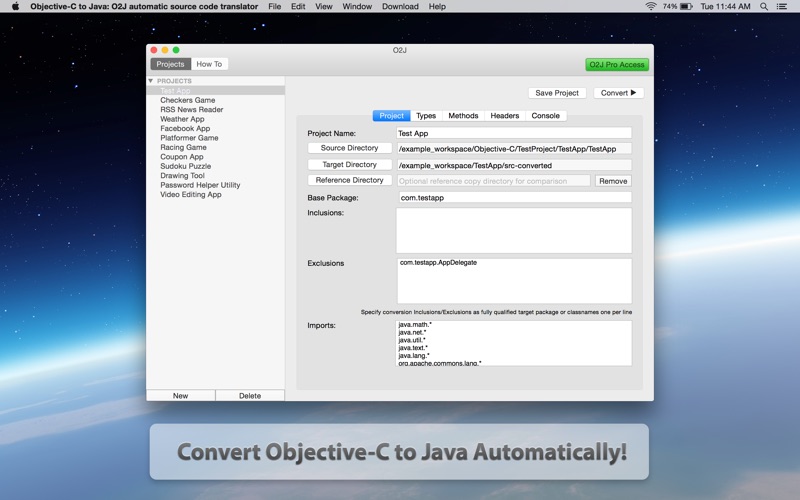Select RSS News Reader project
Viewport: 800px width, 500px height.
pyautogui.click(x=215, y=109)
